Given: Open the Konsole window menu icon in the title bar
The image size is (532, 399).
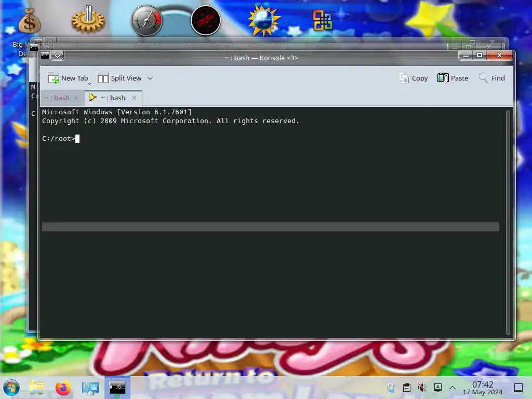Looking at the screenshot, I should coord(45,55).
